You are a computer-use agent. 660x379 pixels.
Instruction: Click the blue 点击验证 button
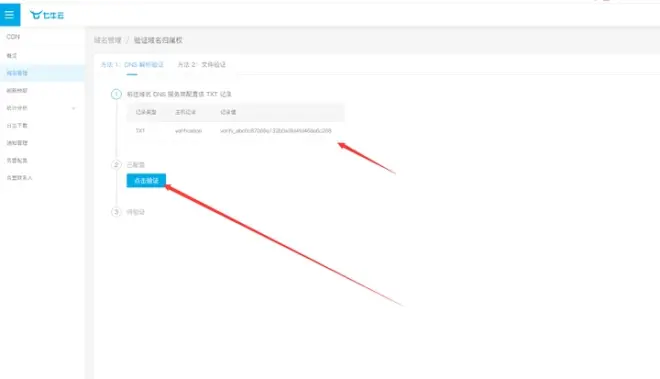tap(146, 180)
